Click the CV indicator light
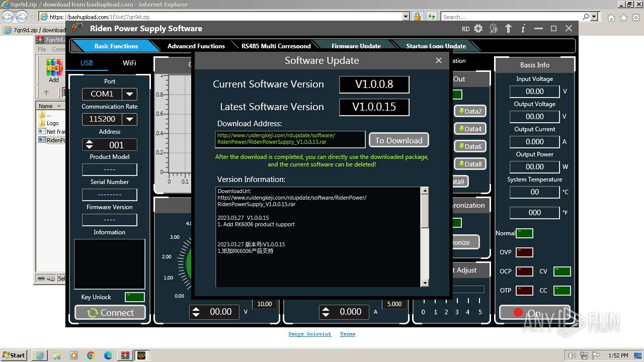 pos(562,271)
